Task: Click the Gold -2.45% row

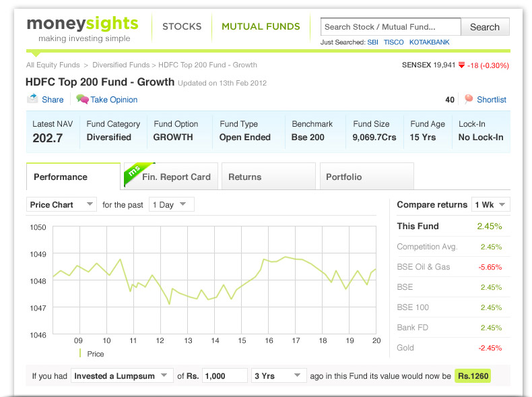Action: 453,348
